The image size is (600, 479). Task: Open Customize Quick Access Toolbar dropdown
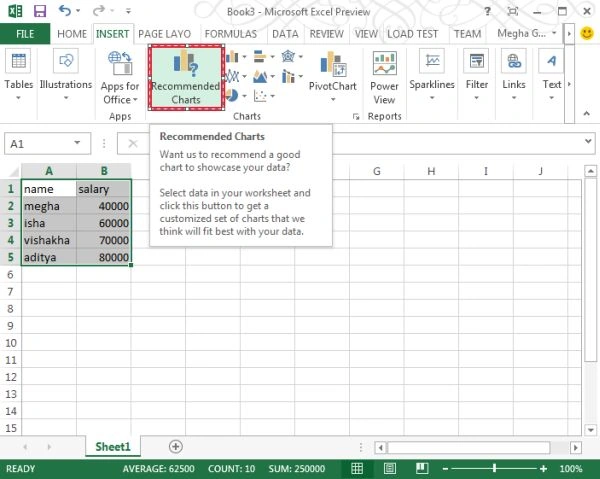(129, 11)
